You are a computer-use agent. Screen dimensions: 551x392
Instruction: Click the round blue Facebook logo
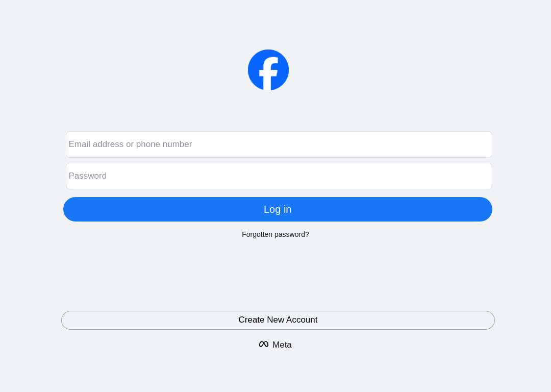(268, 70)
